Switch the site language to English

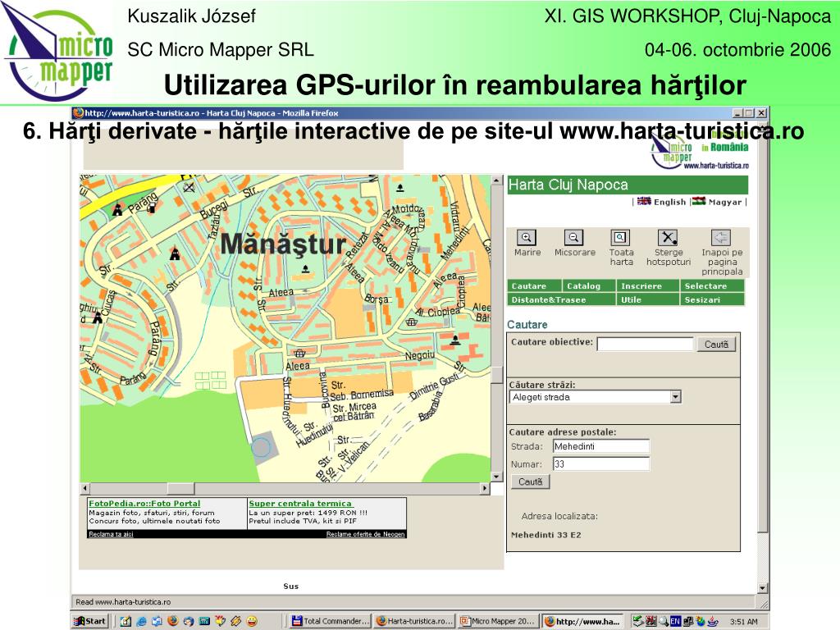[669, 202]
